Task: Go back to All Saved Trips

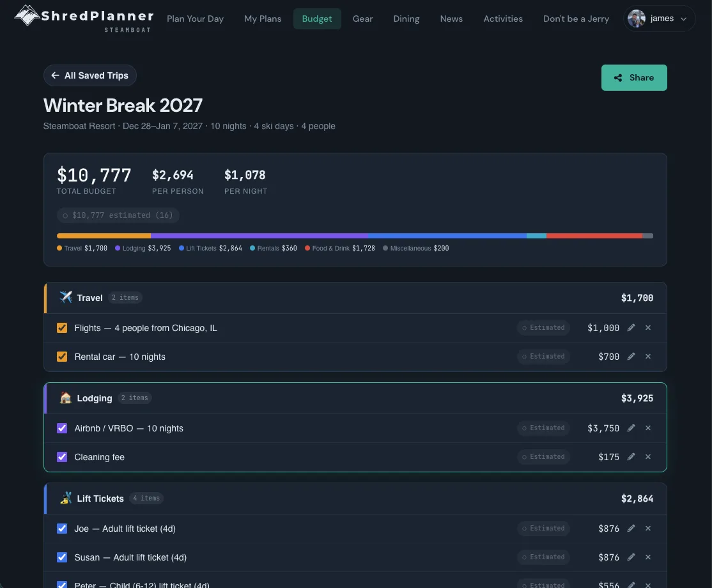Action: [90, 75]
